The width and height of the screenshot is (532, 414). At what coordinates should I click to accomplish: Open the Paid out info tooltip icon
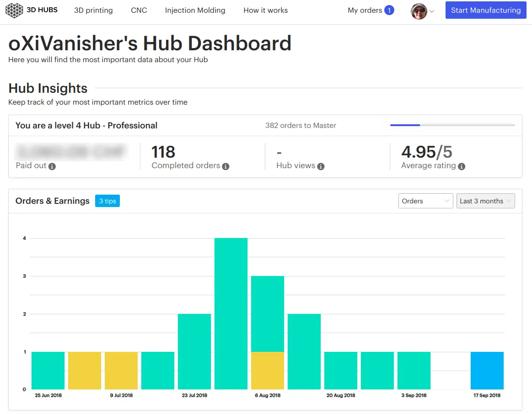52,167
